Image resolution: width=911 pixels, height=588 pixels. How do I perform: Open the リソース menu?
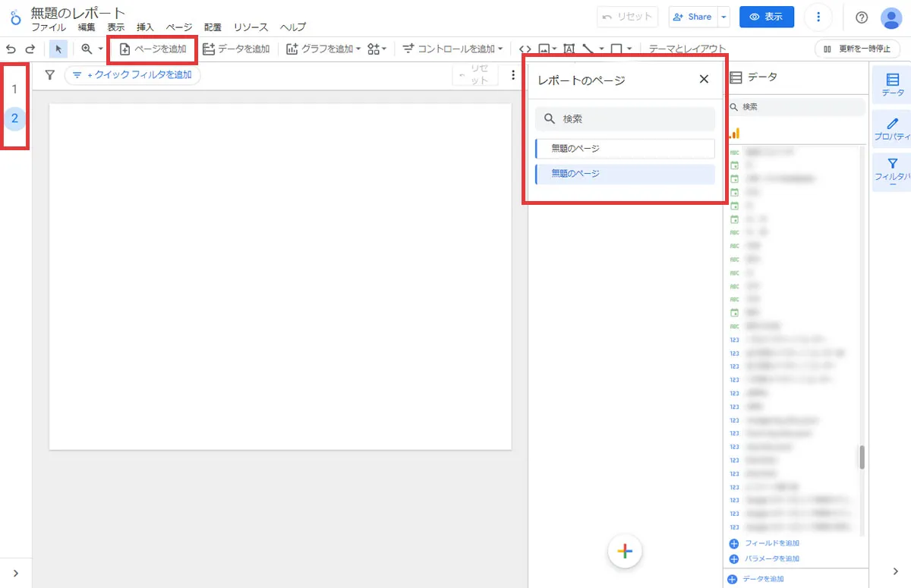click(251, 27)
